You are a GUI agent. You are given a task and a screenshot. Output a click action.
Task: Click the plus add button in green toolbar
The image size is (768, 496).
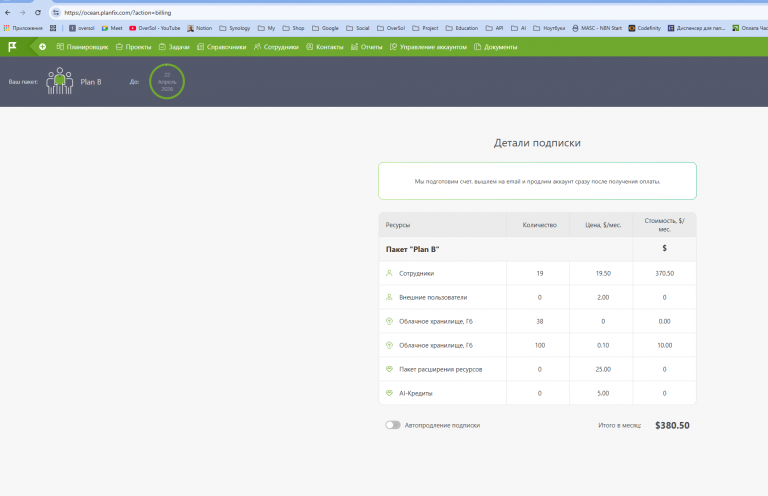(43, 47)
